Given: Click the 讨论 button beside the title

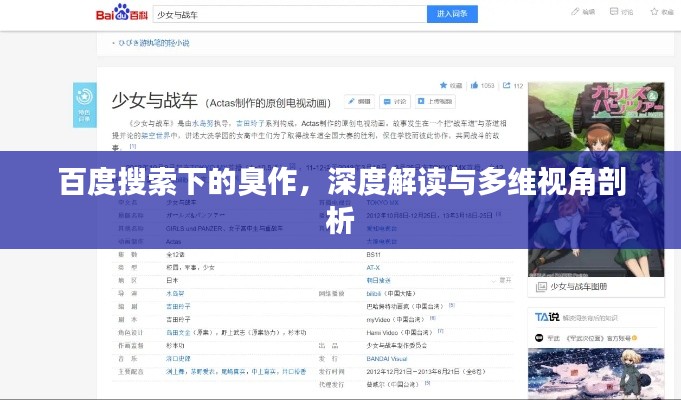Looking at the screenshot, I should tap(396, 101).
